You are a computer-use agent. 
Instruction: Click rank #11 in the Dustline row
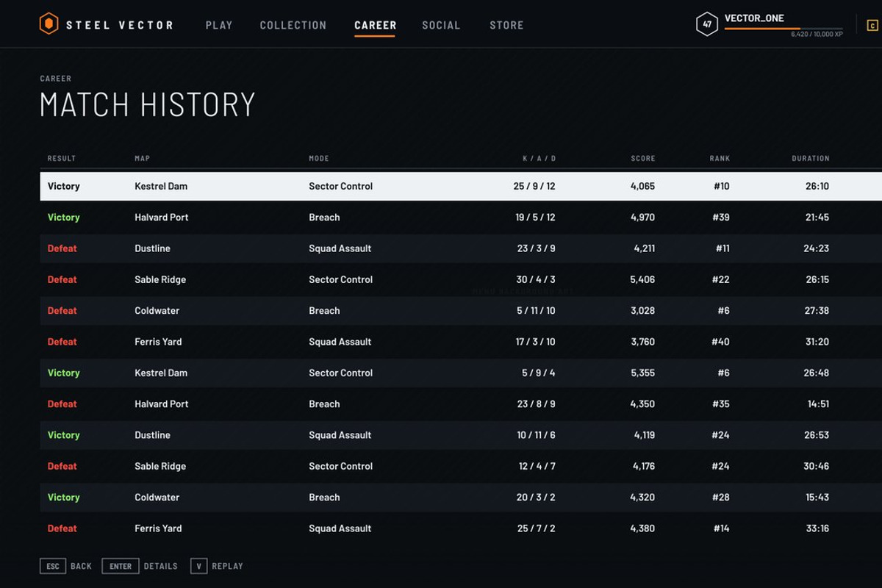pos(723,248)
